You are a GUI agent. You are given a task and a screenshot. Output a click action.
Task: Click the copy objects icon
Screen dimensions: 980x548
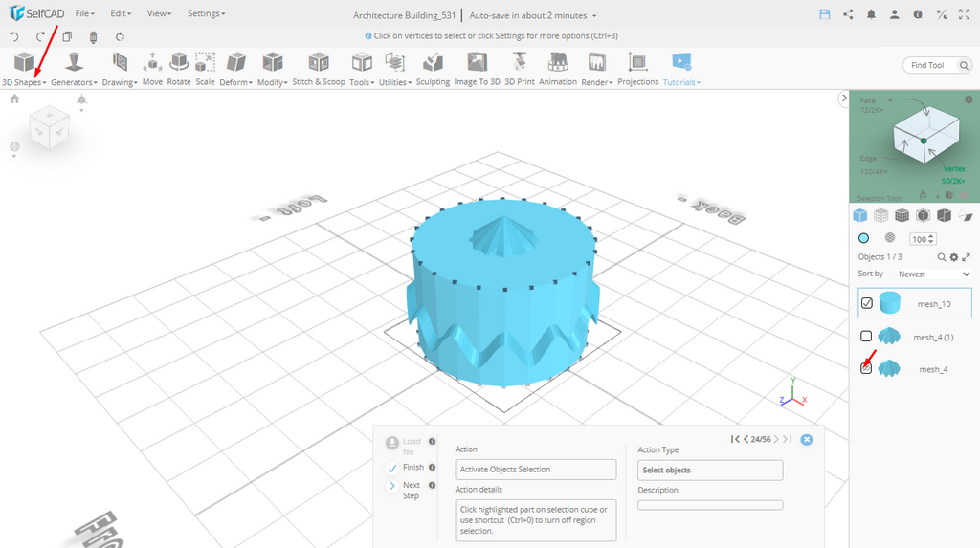click(x=67, y=37)
